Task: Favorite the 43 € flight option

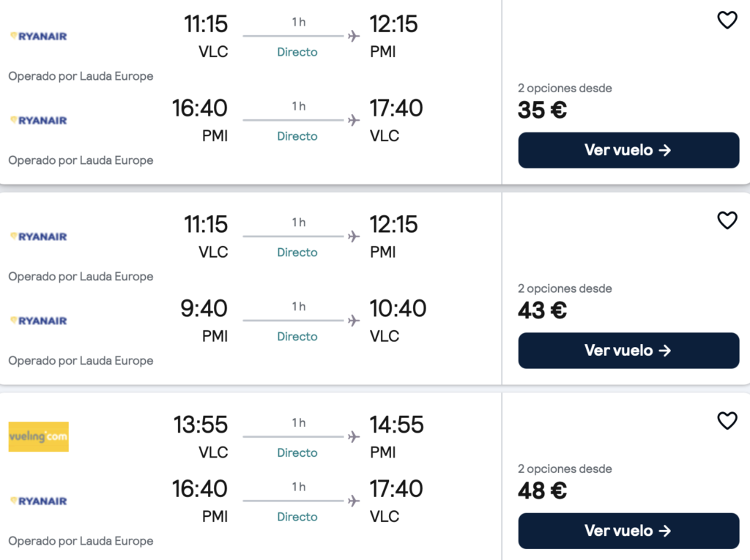Action: click(x=727, y=220)
